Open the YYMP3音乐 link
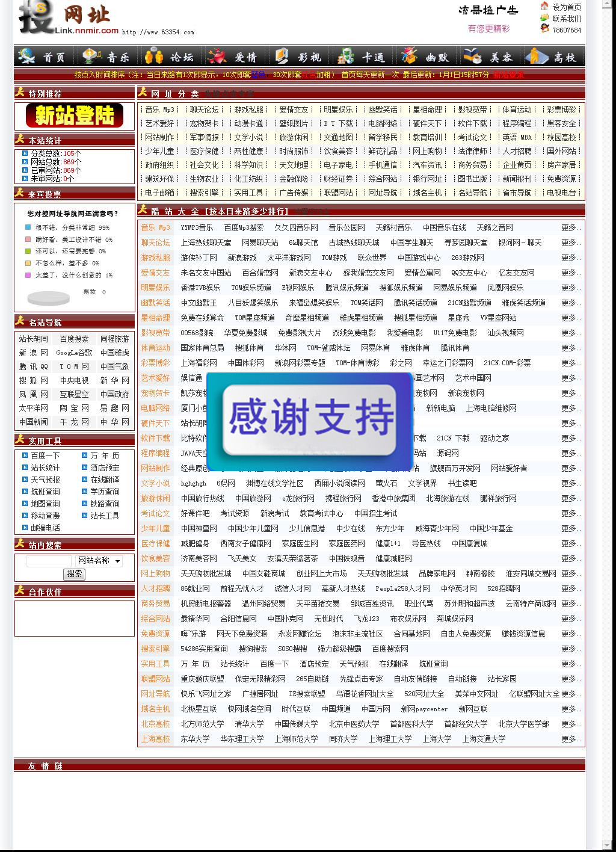Image resolution: width=616 pixels, height=852 pixels. pos(197,227)
